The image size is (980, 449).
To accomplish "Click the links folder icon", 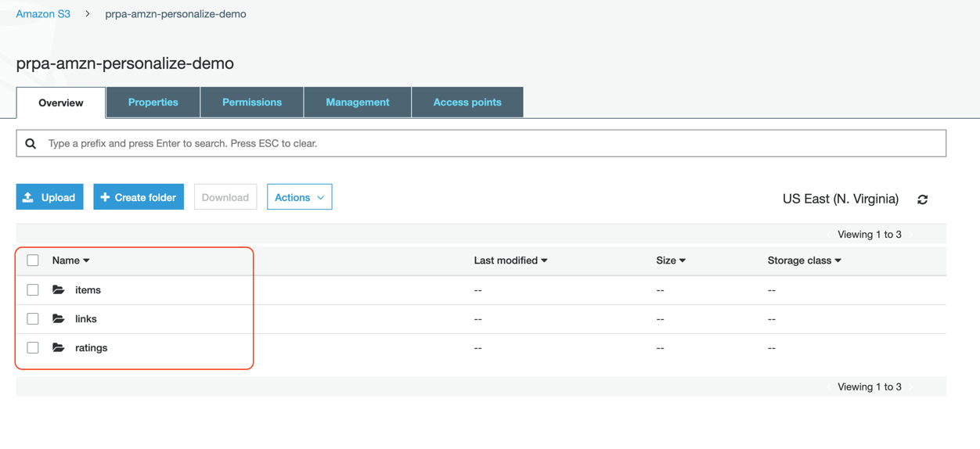I will (59, 318).
